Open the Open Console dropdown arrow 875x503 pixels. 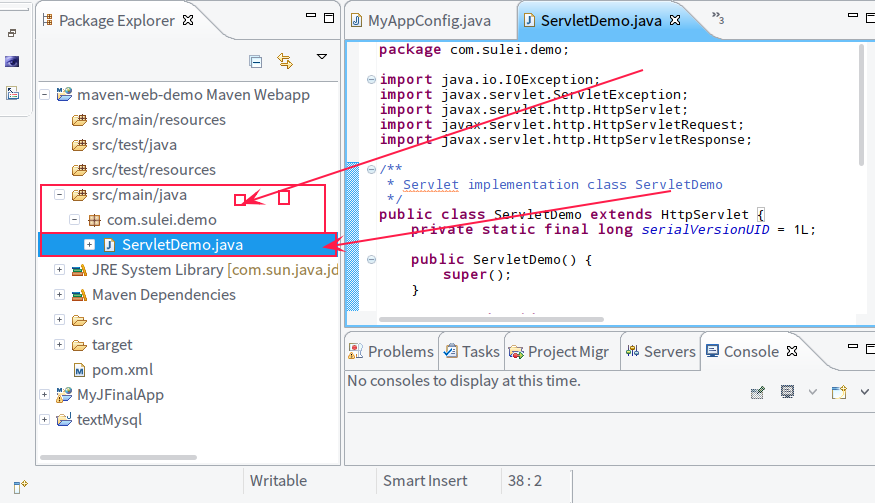coord(864,392)
